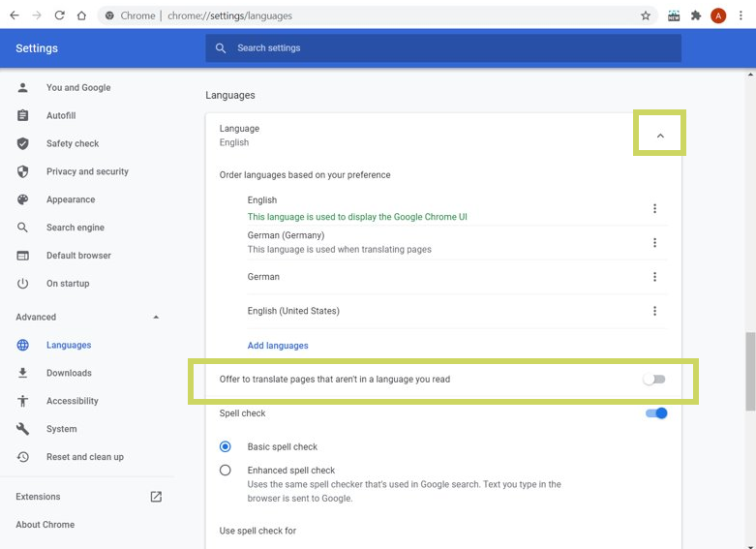Open the About Chrome page
The width and height of the screenshot is (756, 549).
(x=45, y=525)
